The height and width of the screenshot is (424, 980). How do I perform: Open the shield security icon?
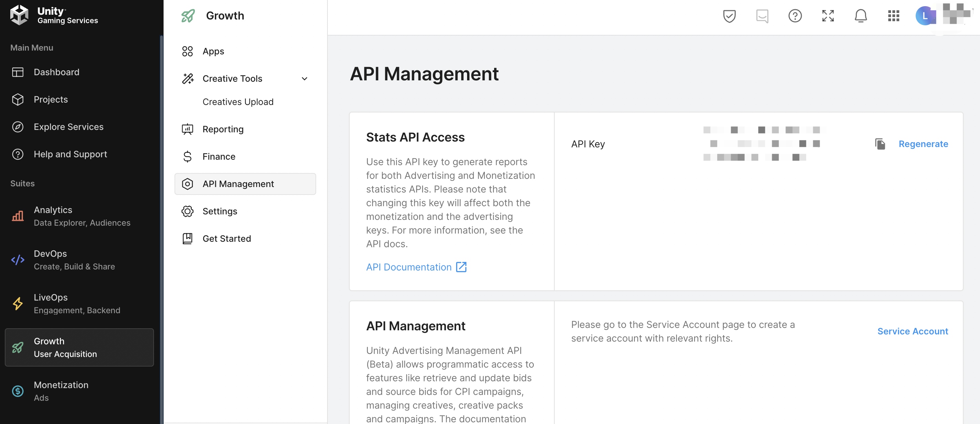pos(729,16)
